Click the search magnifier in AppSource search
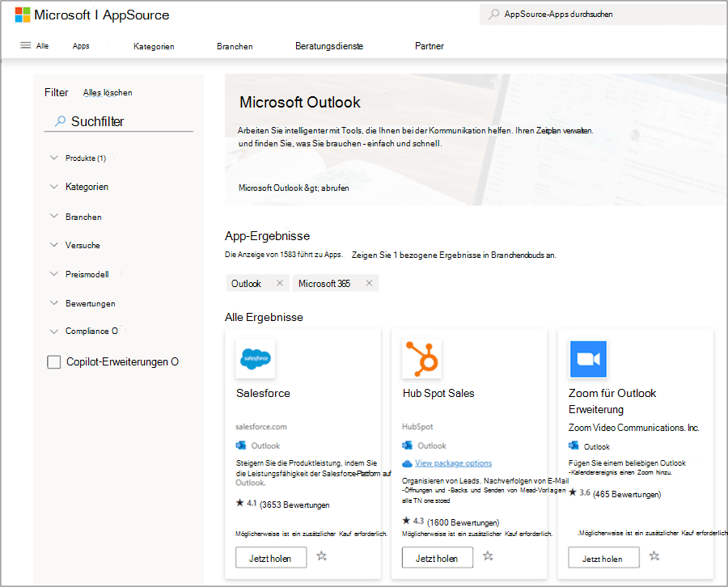The width and height of the screenshot is (728, 587). click(494, 15)
